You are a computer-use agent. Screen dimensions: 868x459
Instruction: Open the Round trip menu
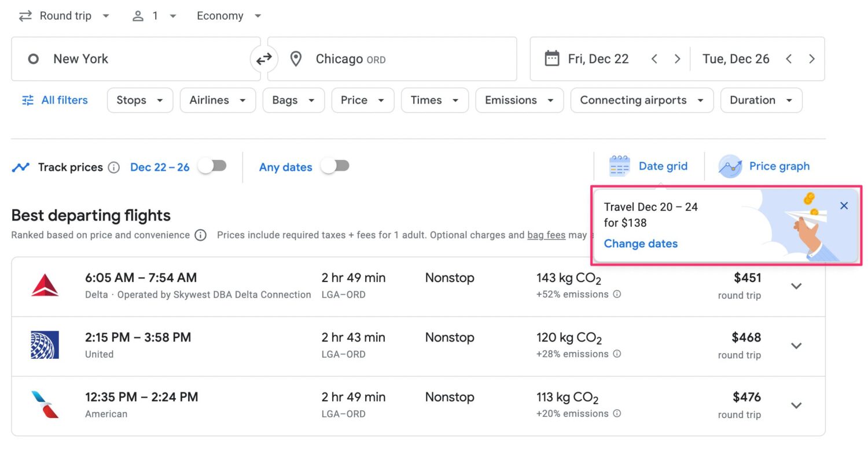64,16
